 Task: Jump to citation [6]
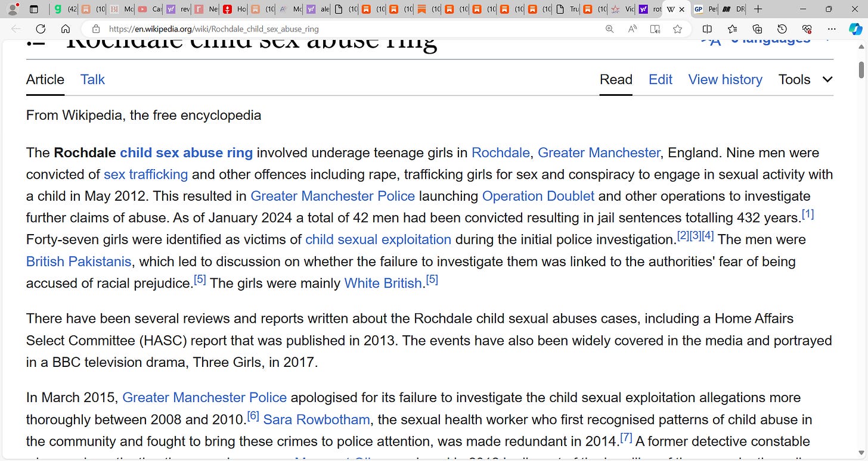[253, 416]
